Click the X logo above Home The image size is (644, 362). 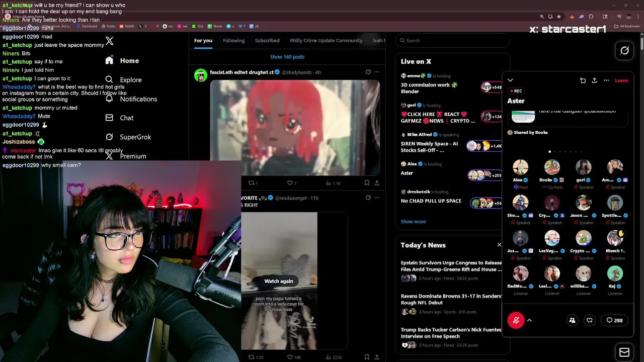(109, 41)
